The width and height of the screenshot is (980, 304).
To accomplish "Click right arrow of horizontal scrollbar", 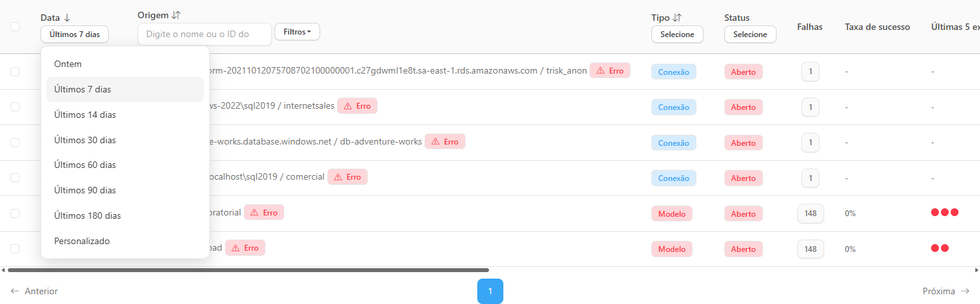I will coord(976,269).
